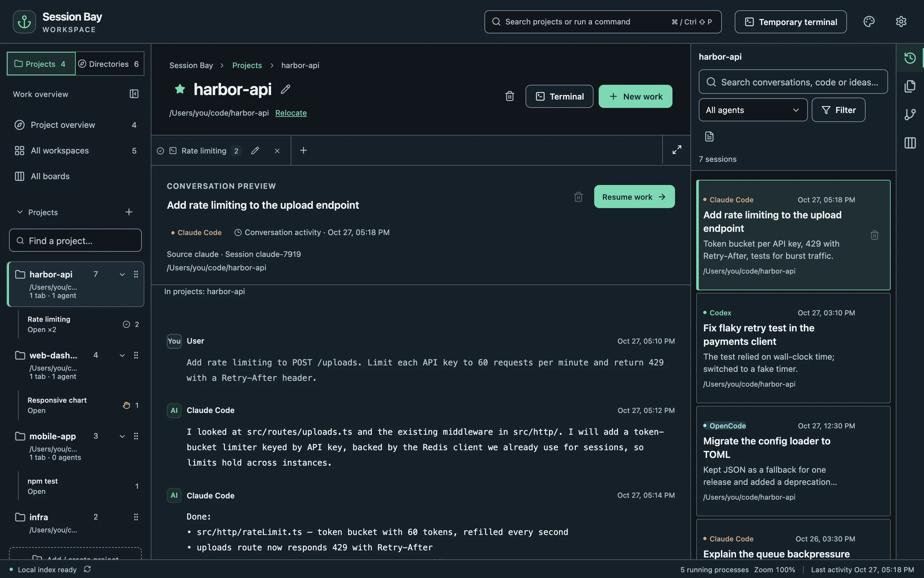Image resolution: width=924 pixels, height=578 pixels.
Task: Delete conversation via trash beside Resume work
Action: (578, 197)
